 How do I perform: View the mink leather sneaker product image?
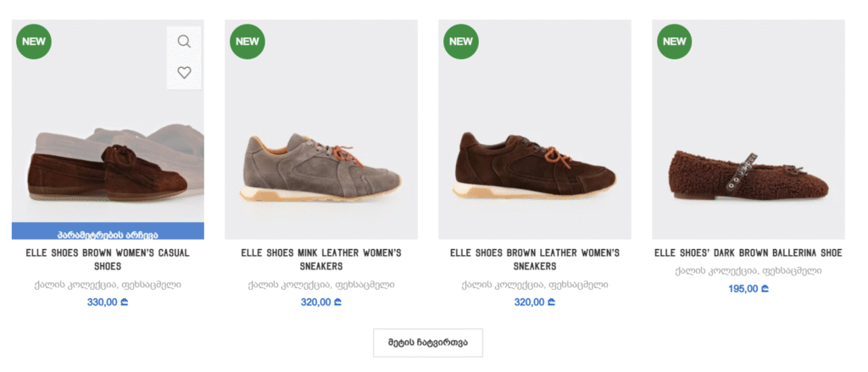pos(320,165)
